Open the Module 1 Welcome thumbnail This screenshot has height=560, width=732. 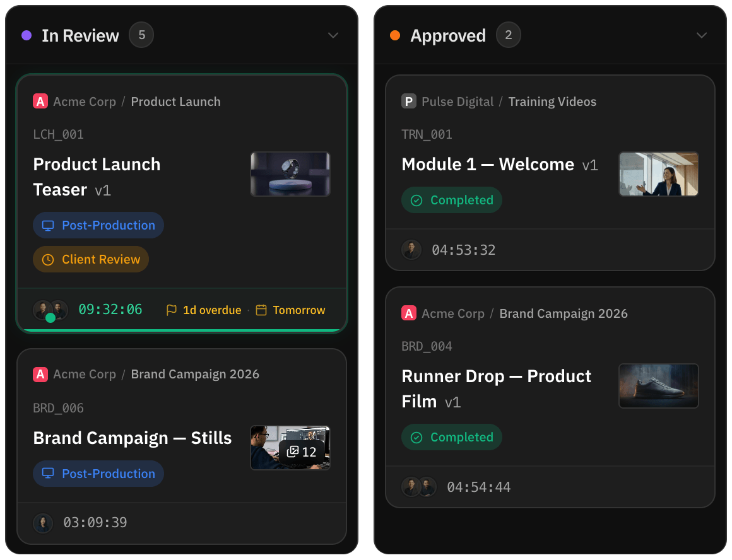click(658, 173)
